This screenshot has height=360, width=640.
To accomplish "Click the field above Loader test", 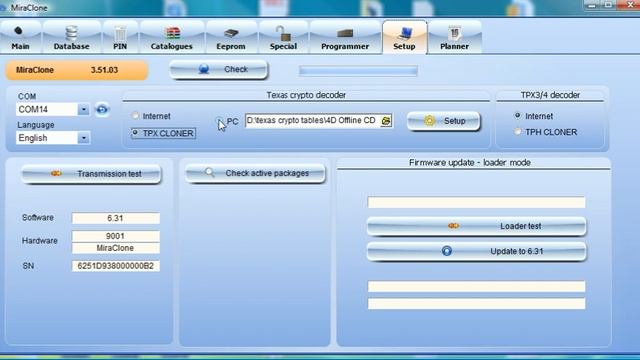I will click(x=476, y=202).
